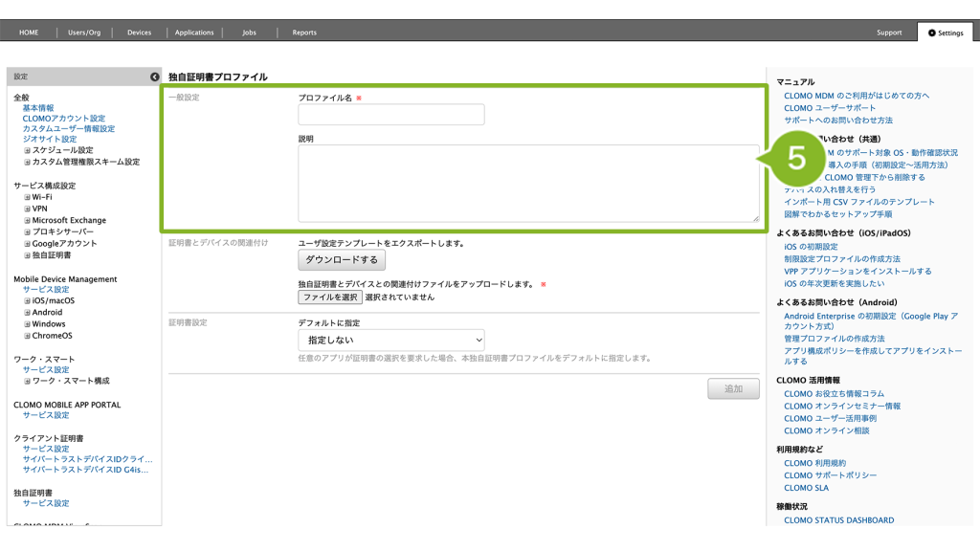
Task: Open the Settings tab with gear icon
Action: pyautogui.click(x=945, y=33)
